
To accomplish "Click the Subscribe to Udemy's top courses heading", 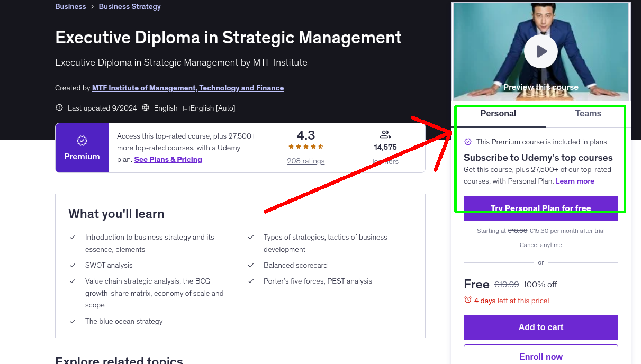I will tap(538, 158).
